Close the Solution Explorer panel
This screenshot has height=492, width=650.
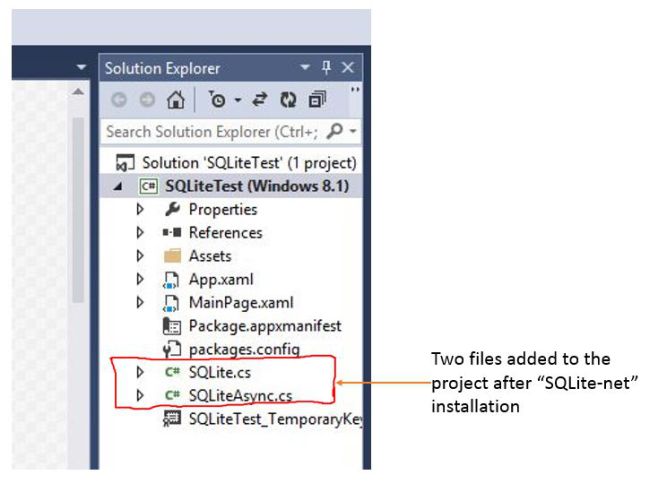point(347,68)
